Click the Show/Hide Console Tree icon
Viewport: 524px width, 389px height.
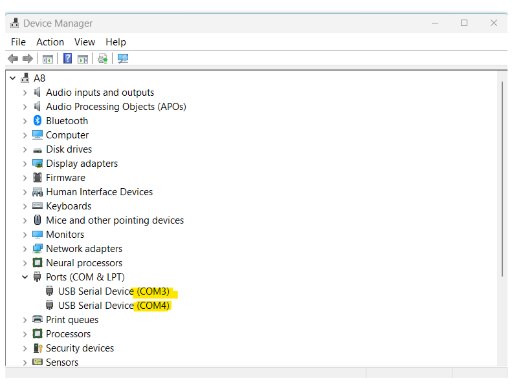(47, 59)
